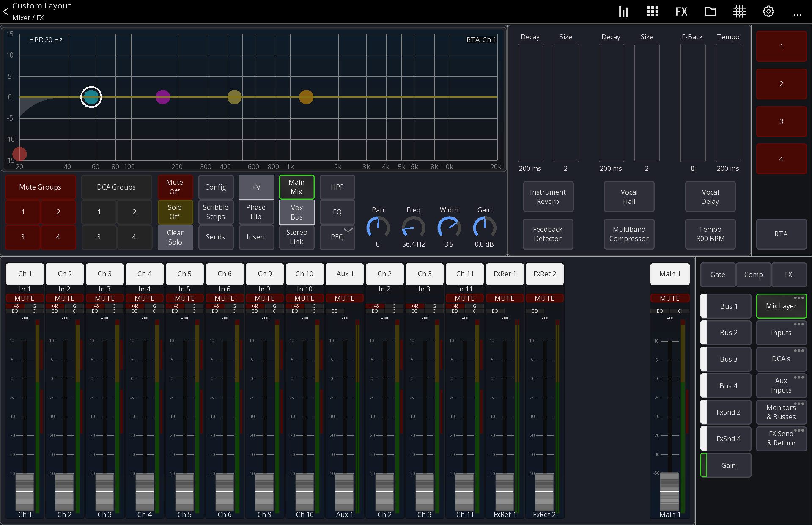Go back with the top-left arrow
The width and height of the screenshot is (812, 525).
pyautogui.click(x=5, y=12)
